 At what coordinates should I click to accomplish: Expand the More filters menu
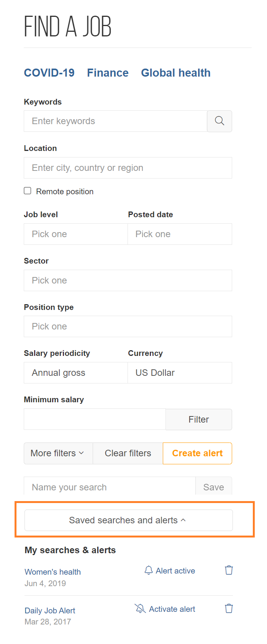click(58, 453)
